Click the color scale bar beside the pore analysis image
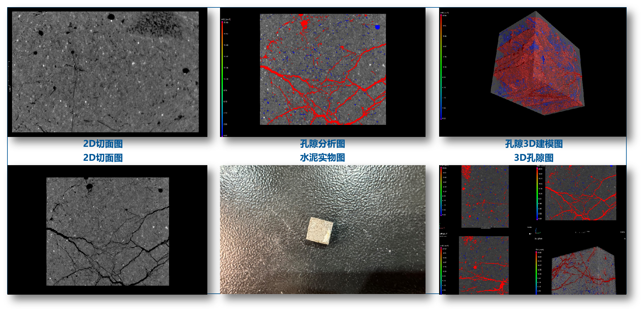Screen dimensions: 644x312 click(x=222, y=79)
